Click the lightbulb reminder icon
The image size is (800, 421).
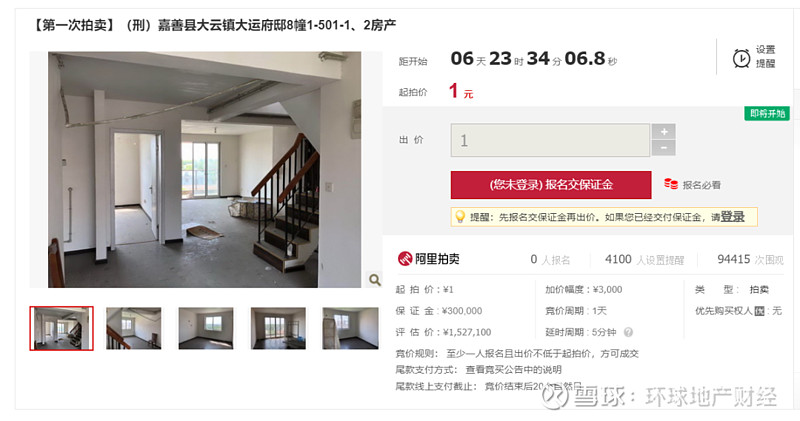click(x=460, y=217)
